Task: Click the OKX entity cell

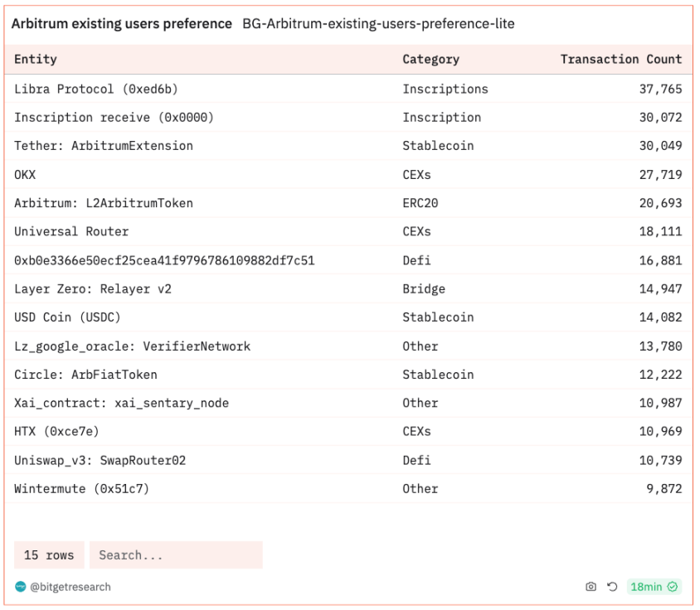Action: pyautogui.click(x=25, y=175)
